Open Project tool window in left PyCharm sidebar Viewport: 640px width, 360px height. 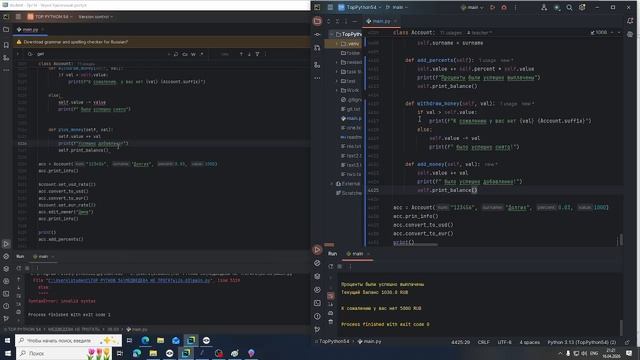tap(6, 30)
